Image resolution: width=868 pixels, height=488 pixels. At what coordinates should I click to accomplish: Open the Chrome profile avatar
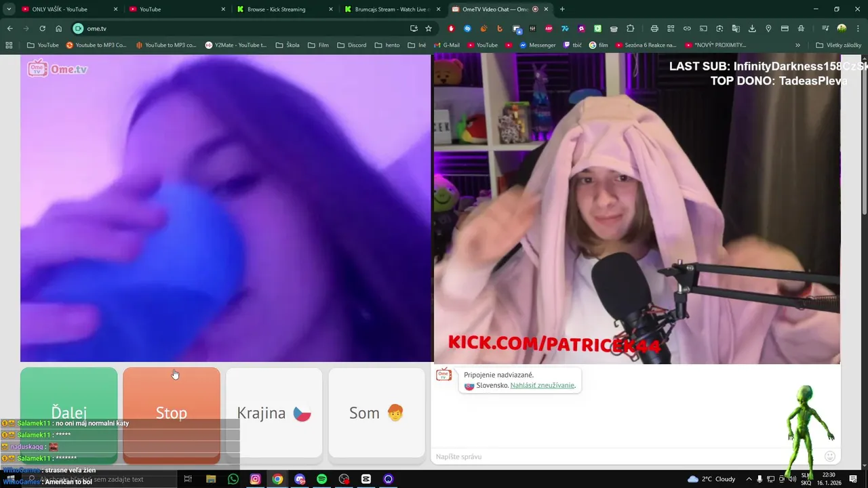pos(842,28)
